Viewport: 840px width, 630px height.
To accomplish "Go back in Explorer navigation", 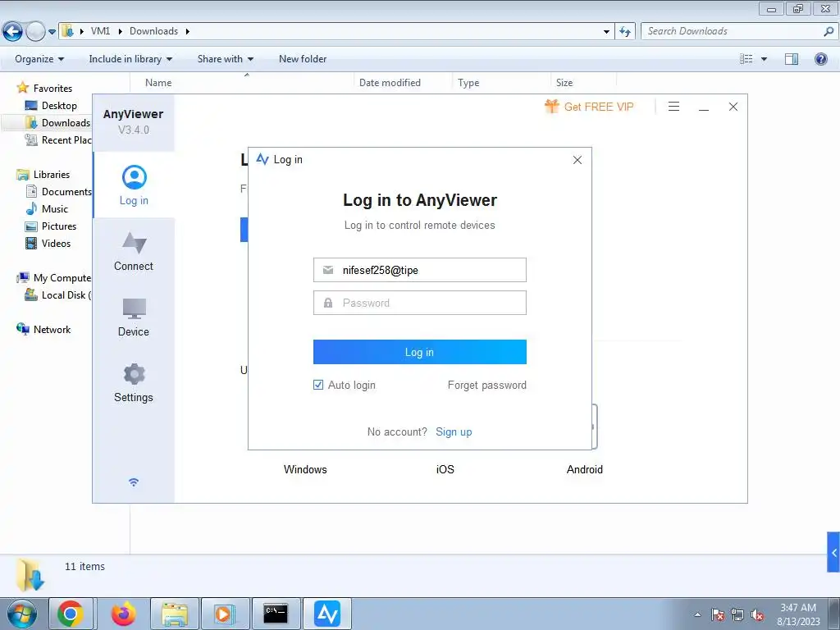I will pos(12,32).
